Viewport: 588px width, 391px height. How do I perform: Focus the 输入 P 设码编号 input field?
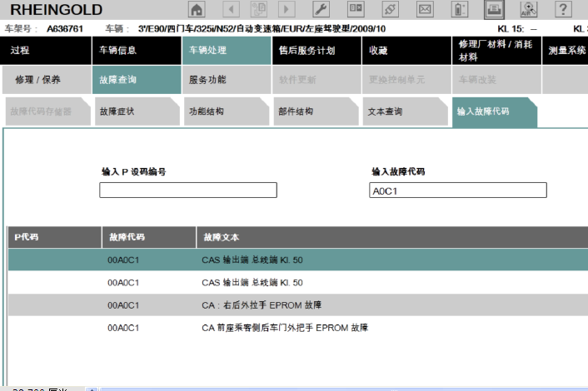point(188,191)
